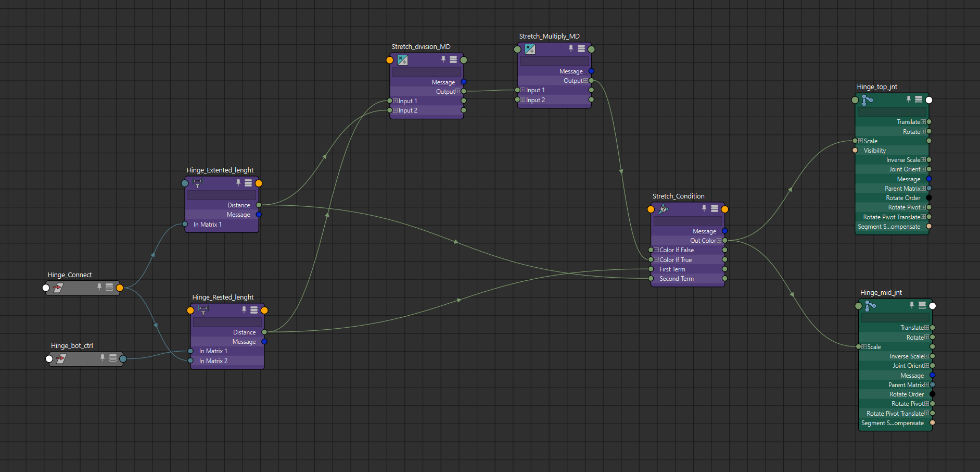
Task: Click the orange output port of Hinge_Connect
Action: 120,288
